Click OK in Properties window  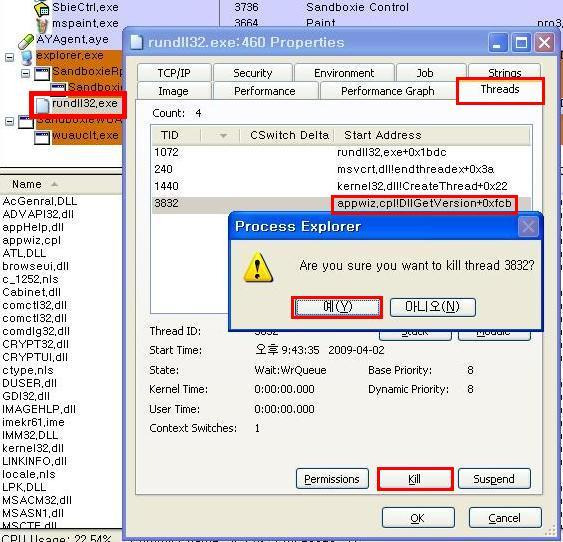click(x=418, y=518)
